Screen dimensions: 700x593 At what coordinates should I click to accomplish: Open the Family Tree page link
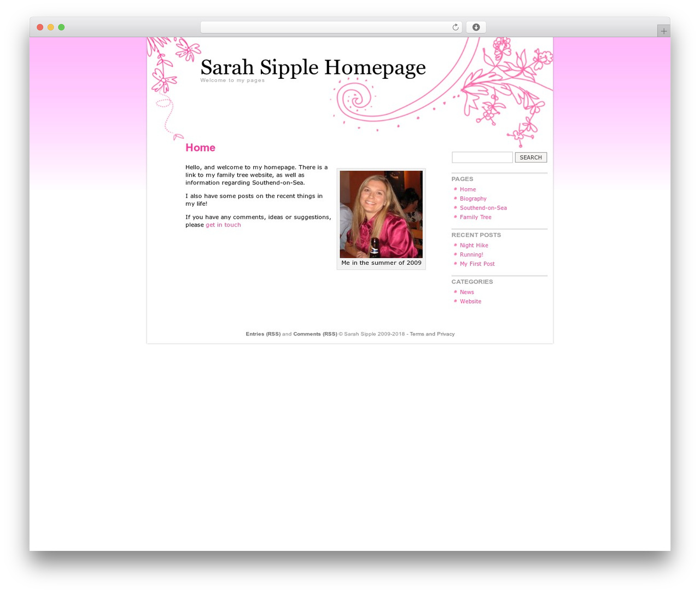click(476, 217)
